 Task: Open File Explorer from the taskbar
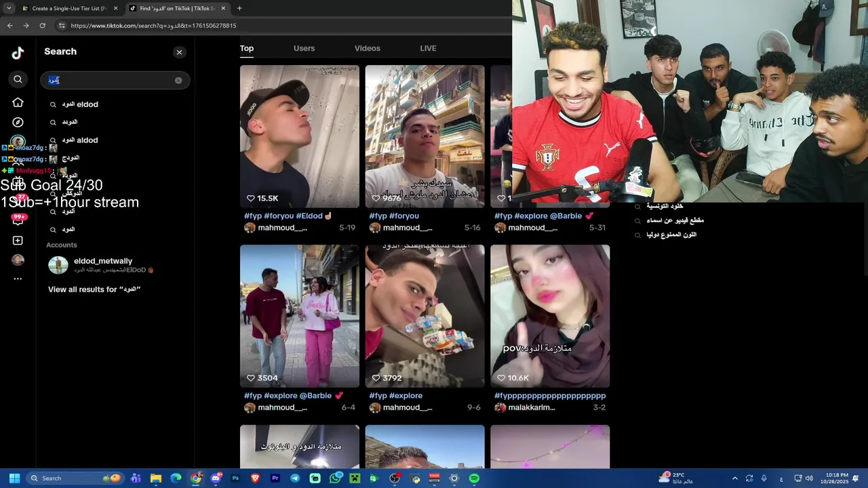click(155, 479)
